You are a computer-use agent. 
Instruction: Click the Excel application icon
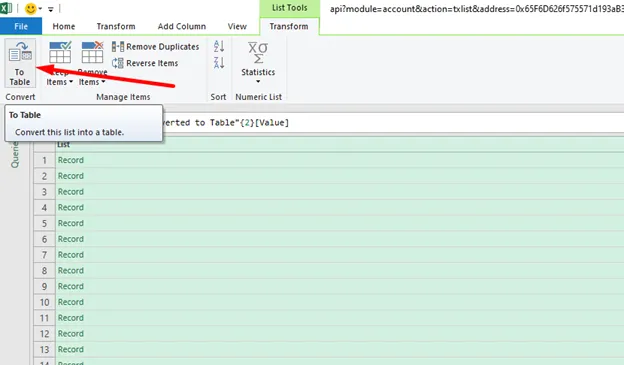[6, 8]
